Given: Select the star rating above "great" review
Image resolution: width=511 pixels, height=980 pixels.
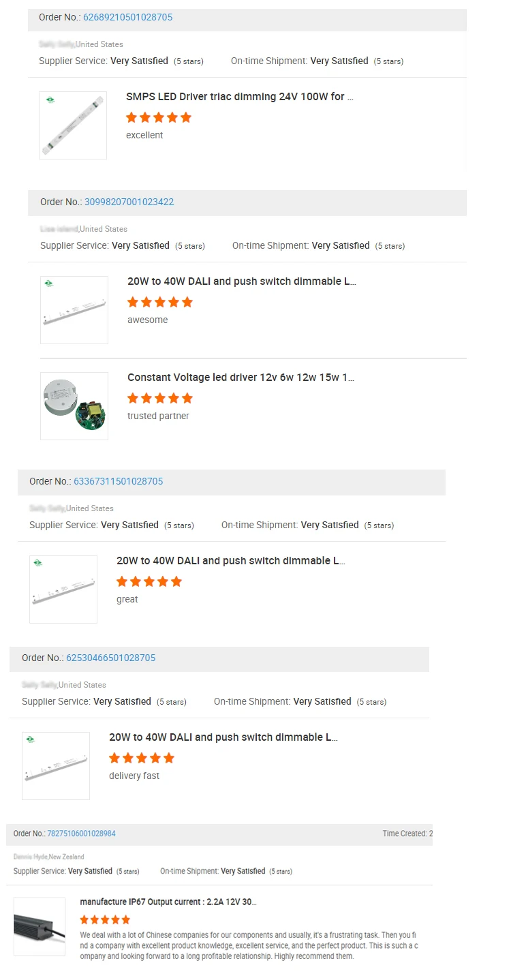Looking at the screenshot, I should (x=149, y=582).
